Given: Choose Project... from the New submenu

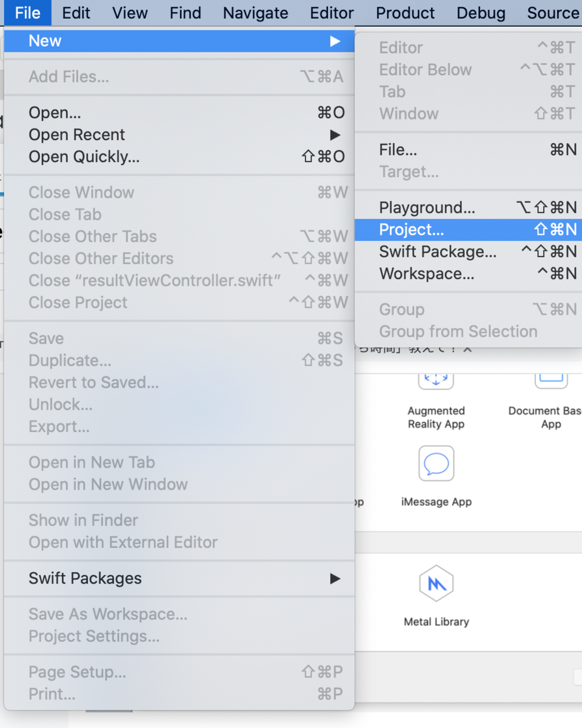Looking at the screenshot, I should (x=412, y=230).
